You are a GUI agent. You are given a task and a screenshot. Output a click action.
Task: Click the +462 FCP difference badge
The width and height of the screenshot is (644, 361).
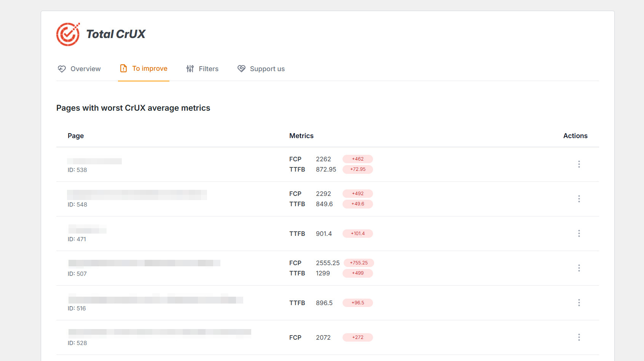pos(357,159)
